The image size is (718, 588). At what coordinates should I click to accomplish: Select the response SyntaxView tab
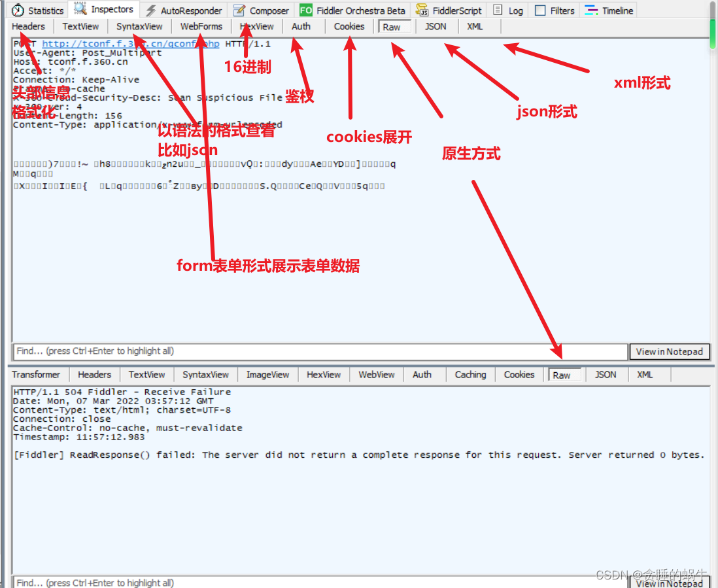(205, 375)
